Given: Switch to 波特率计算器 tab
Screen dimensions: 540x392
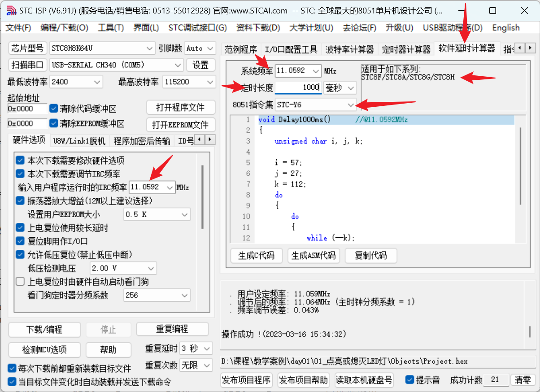Looking at the screenshot, I should [350, 49].
